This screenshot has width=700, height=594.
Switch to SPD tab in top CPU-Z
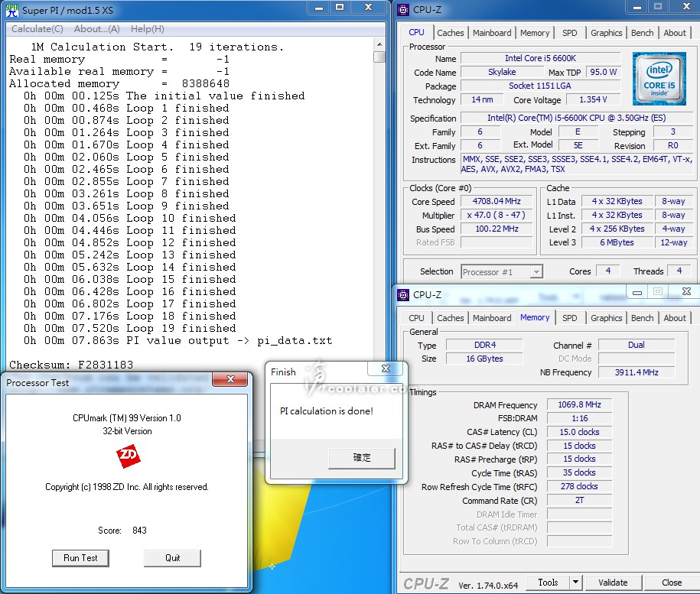[569, 33]
